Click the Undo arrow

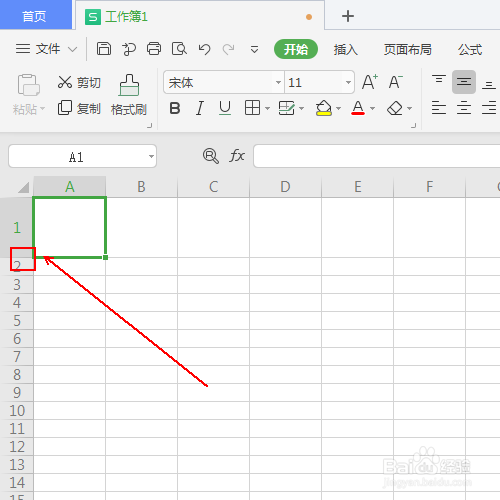coord(204,49)
